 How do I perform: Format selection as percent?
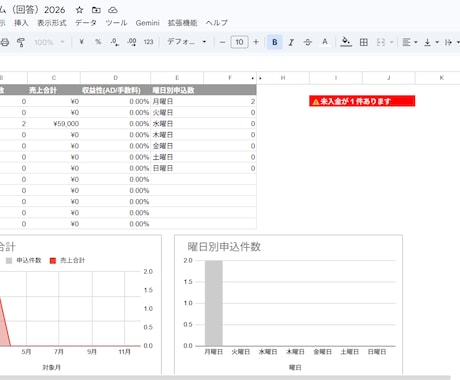tap(98, 42)
